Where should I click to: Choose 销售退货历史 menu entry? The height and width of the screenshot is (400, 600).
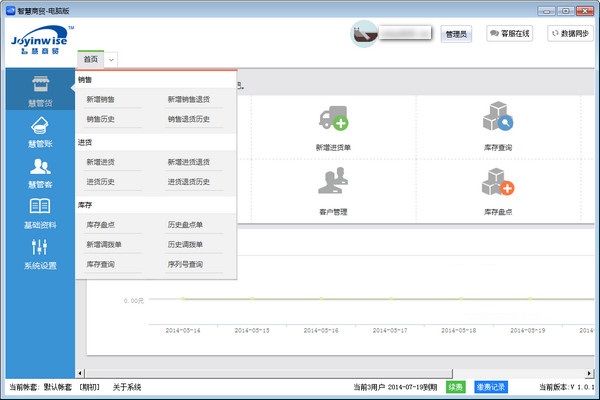click(x=189, y=119)
